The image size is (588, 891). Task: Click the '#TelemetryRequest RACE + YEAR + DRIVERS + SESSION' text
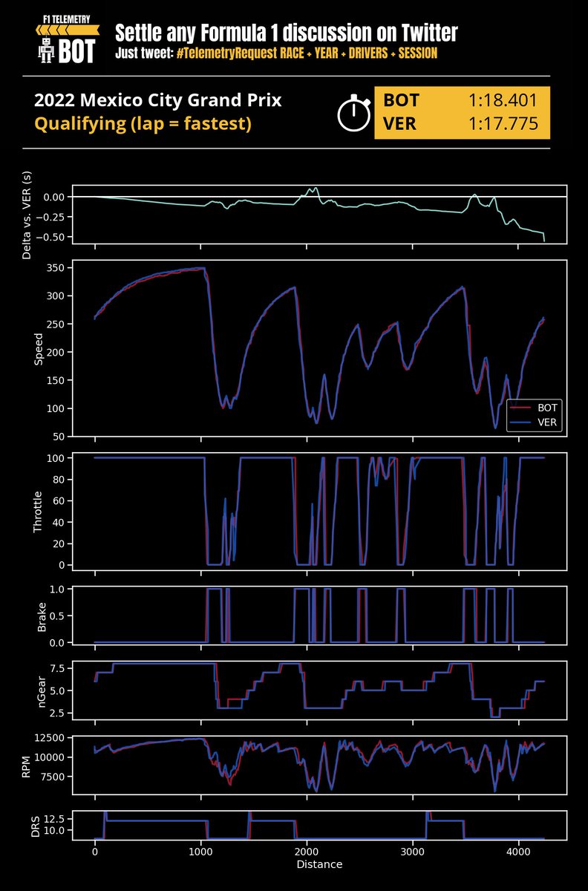point(307,53)
